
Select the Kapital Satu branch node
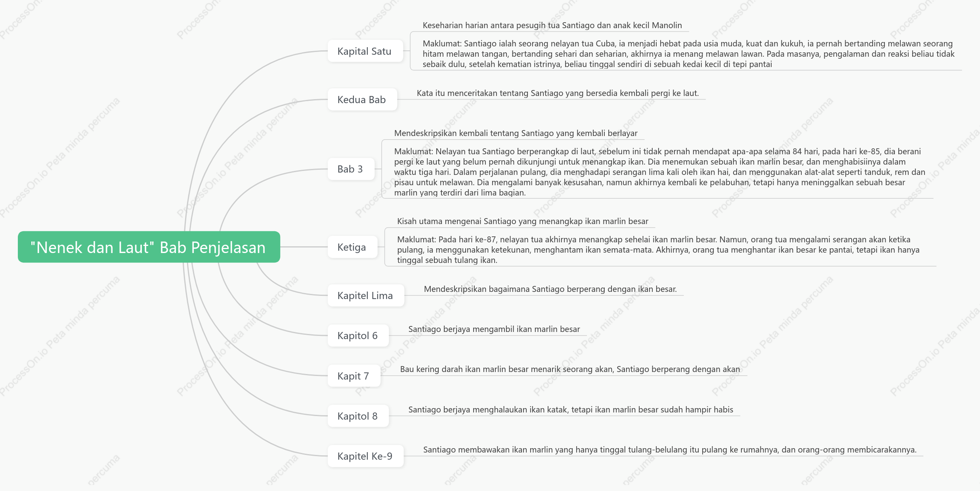(365, 51)
